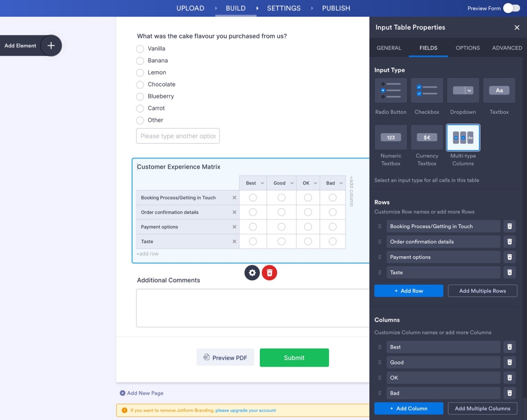The image size is (527, 420).
Task: Open the Best column header dropdown
Action: 263,183
